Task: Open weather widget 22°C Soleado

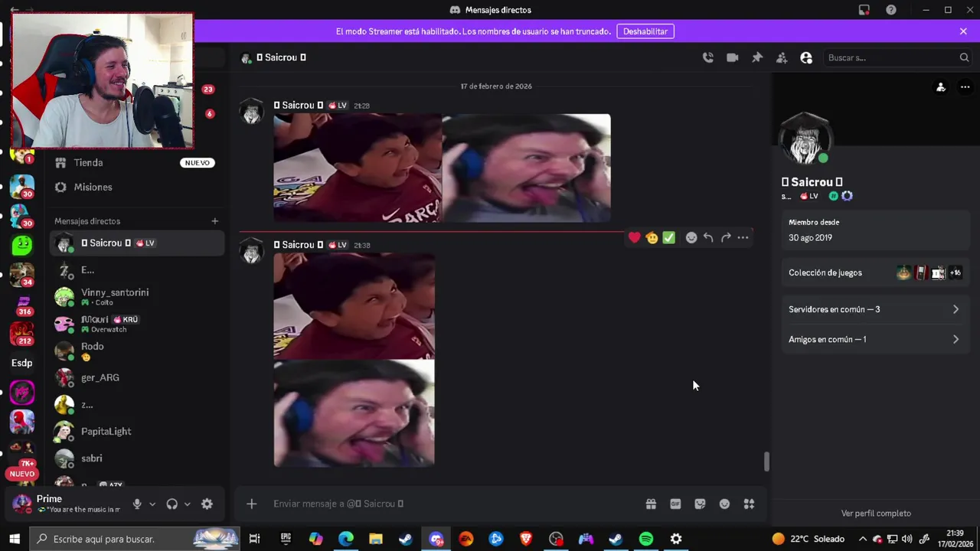Action: tap(808, 539)
